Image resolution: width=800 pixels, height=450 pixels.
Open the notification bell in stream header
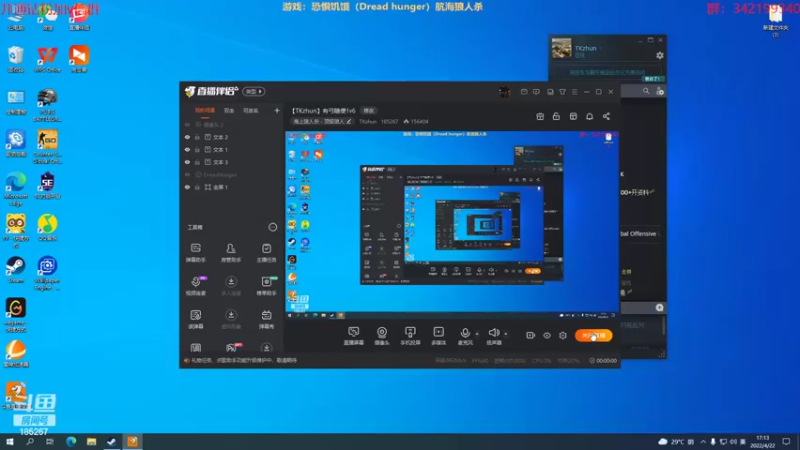tap(589, 116)
